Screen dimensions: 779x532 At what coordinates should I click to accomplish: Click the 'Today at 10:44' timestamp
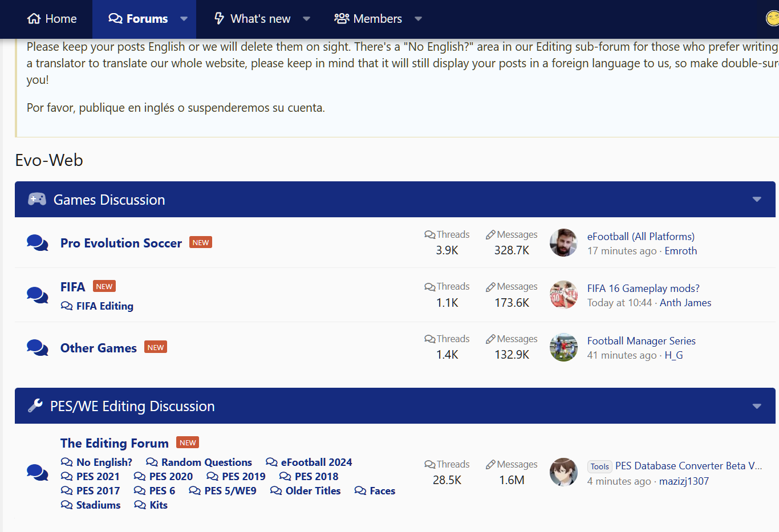coord(619,303)
